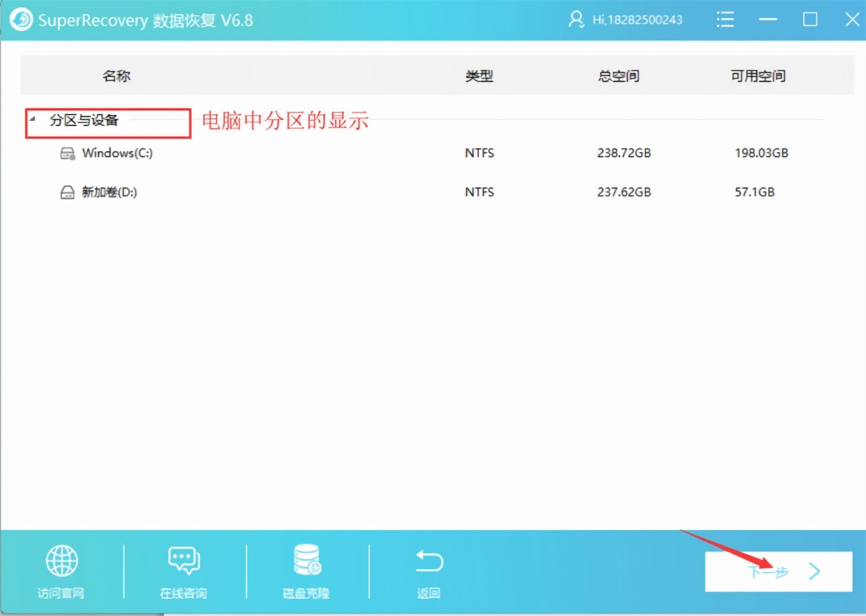Sort by 名称 column header
Viewport: 866px width, 616px height.
[x=116, y=76]
